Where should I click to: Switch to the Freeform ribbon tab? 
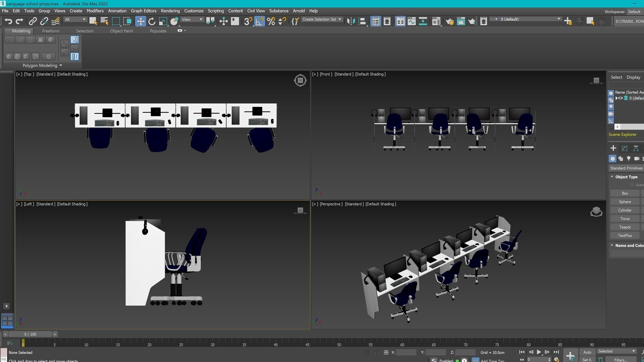51,31
